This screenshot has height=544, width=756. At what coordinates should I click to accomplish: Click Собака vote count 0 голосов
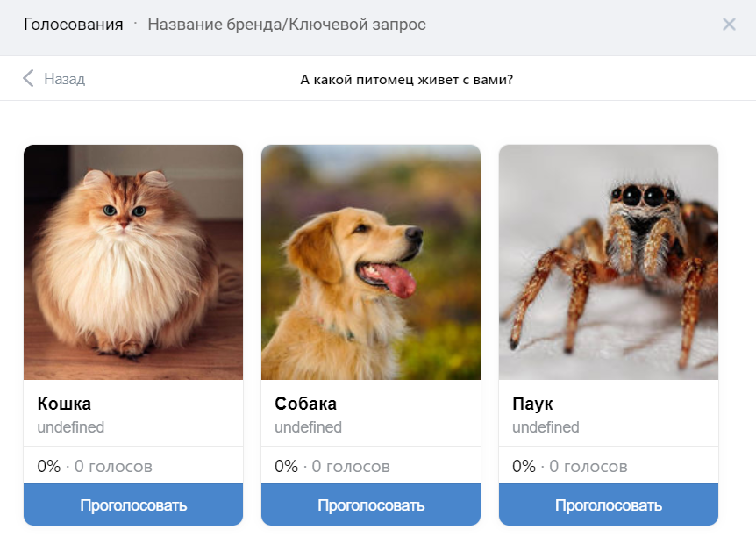[351, 467]
